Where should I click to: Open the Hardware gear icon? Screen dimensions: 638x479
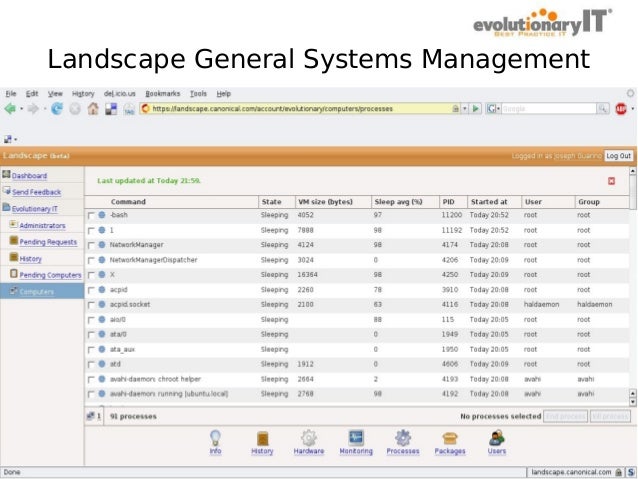309,438
